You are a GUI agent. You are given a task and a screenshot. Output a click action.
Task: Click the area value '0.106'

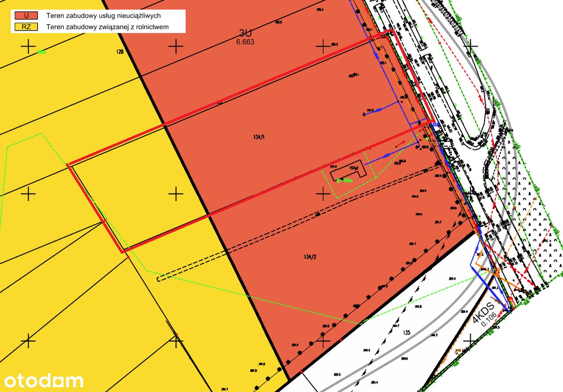pyautogui.click(x=489, y=319)
